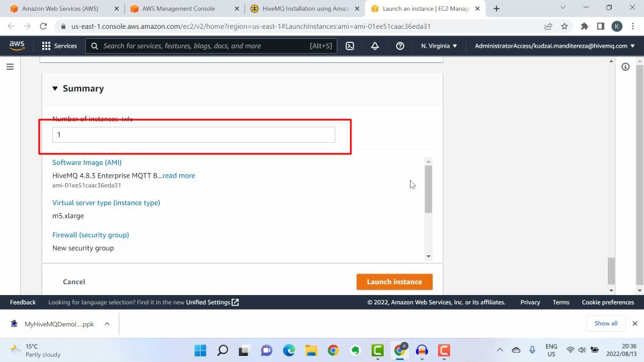
Task: Open options for MyHiveMQDemo ppk download
Action: pos(107,324)
